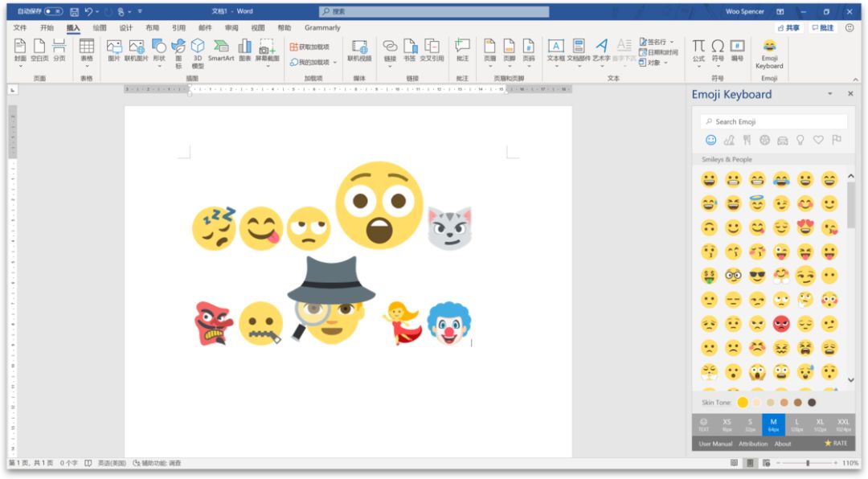868x479 pixels.
Task: Open the Layout ribbon tab
Action: pos(152,27)
